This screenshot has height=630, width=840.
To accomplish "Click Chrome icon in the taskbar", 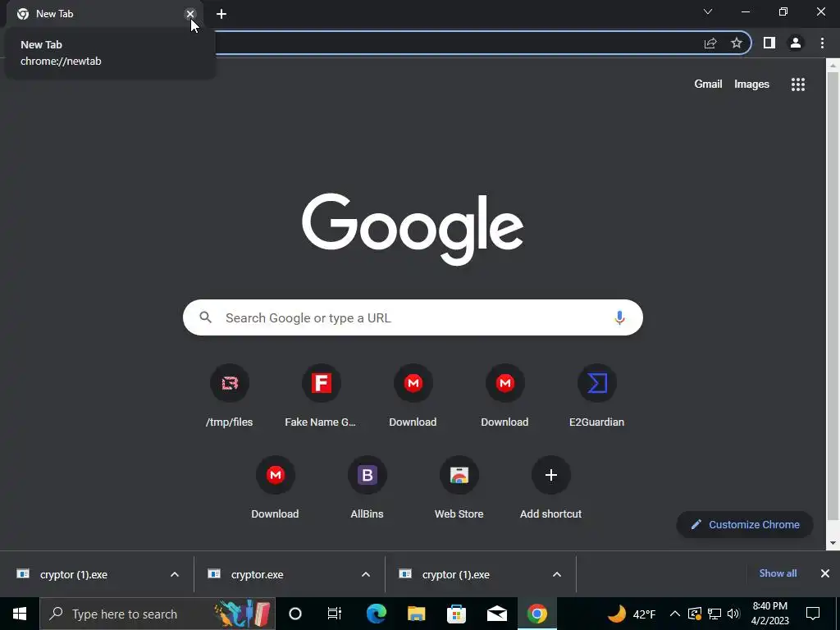I will pyautogui.click(x=536, y=614).
